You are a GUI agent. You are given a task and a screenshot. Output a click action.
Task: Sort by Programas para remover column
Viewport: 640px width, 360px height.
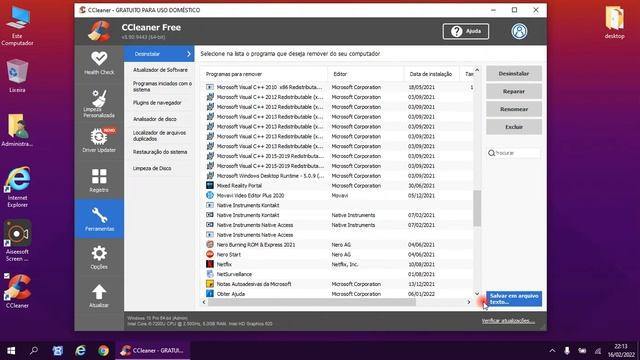pyautogui.click(x=264, y=74)
